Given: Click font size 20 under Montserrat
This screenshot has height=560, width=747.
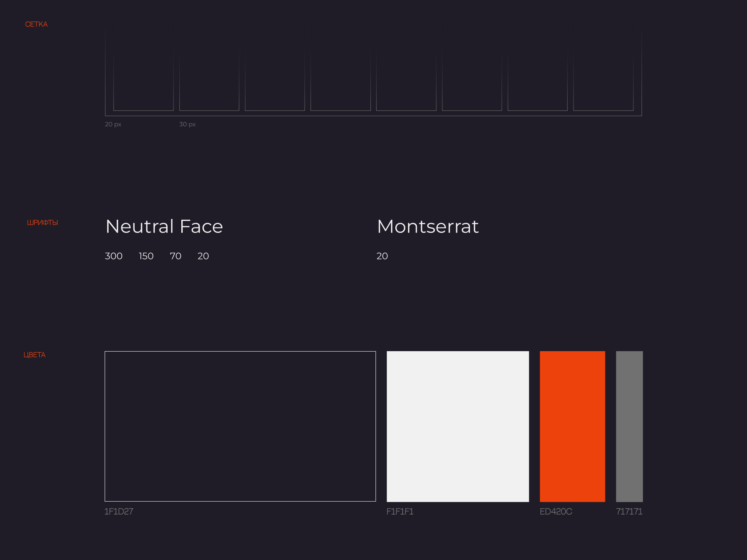Looking at the screenshot, I should tap(382, 256).
